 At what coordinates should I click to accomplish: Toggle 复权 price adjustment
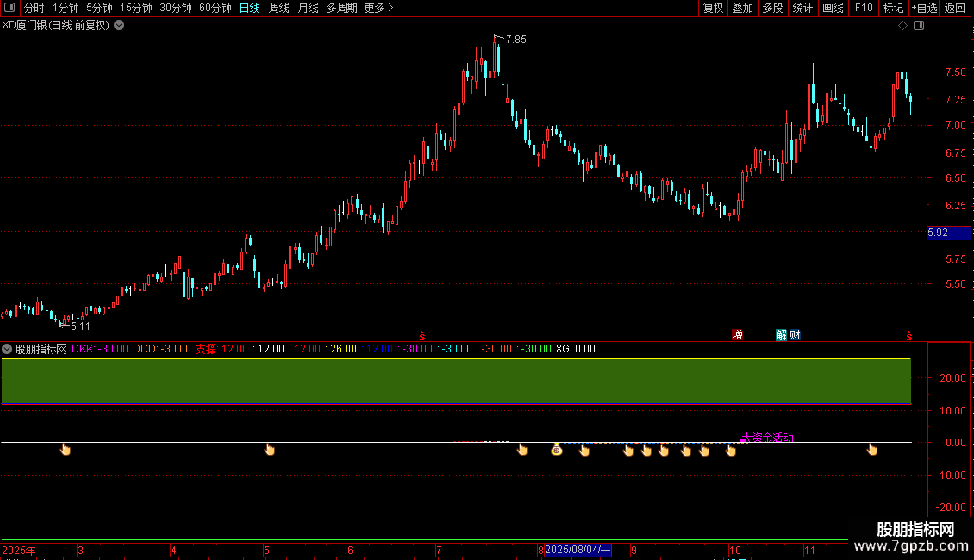point(713,8)
